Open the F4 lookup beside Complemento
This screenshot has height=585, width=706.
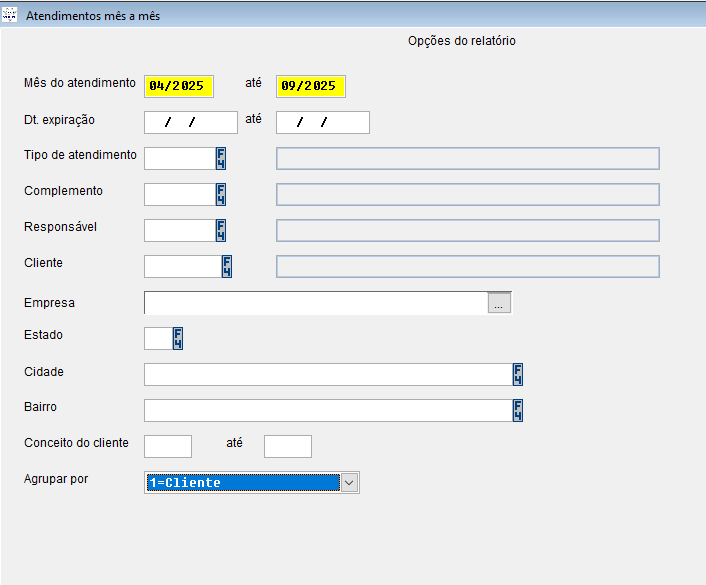[221, 194]
